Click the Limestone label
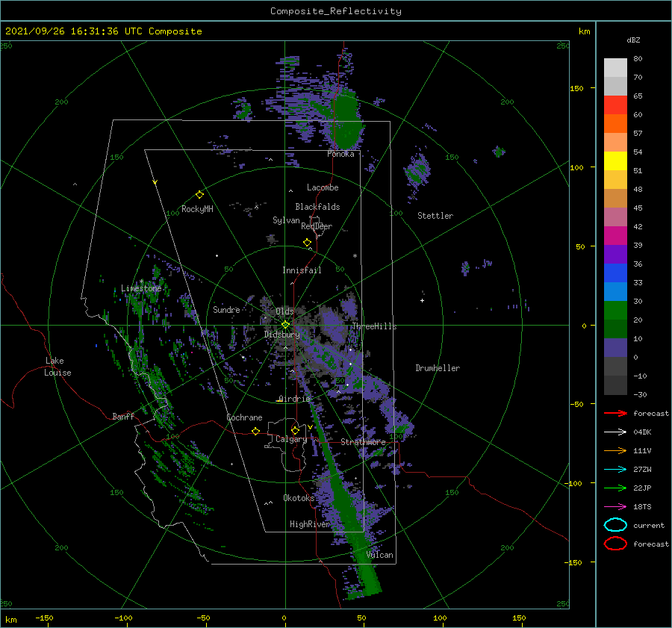The height and width of the screenshot is (628, 672). pos(141,288)
